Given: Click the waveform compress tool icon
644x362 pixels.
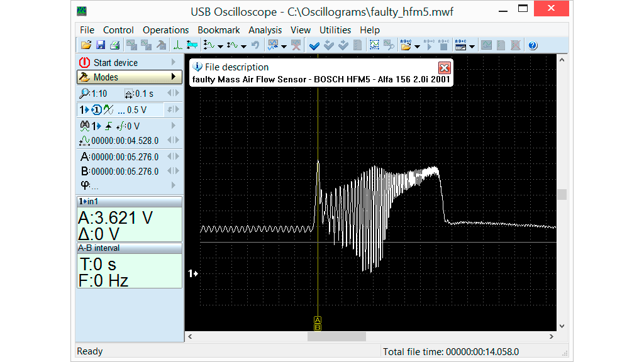Looking at the screenshot, I should point(233,45).
